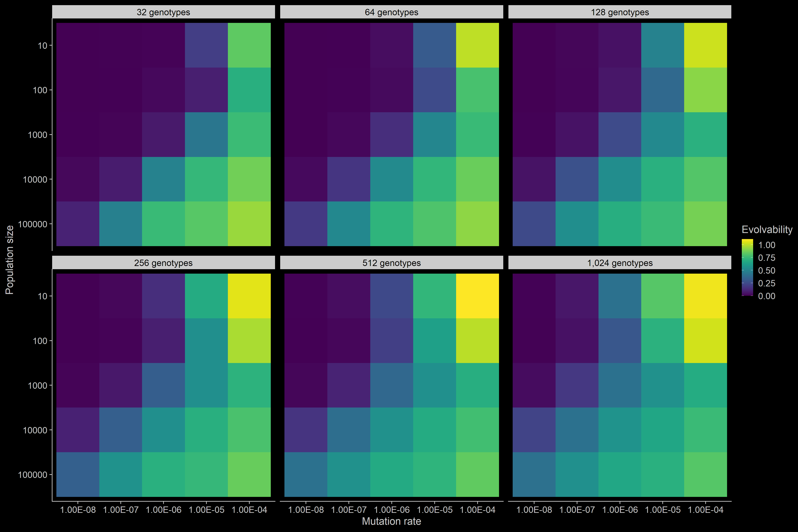
Task: Click '1.00E-07' under the 256 genotypes panel
Action: (120, 510)
